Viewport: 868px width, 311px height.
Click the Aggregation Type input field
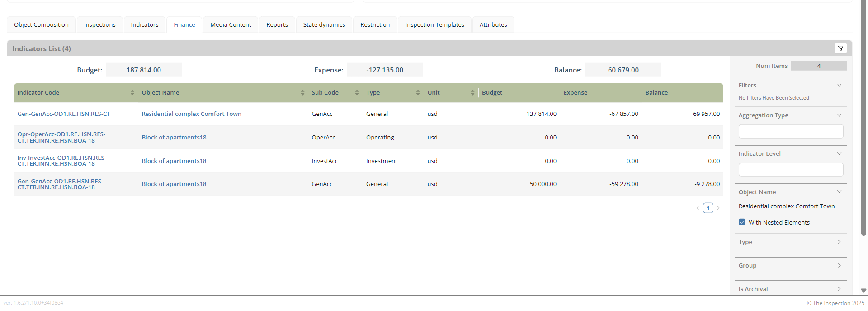(x=791, y=132)
